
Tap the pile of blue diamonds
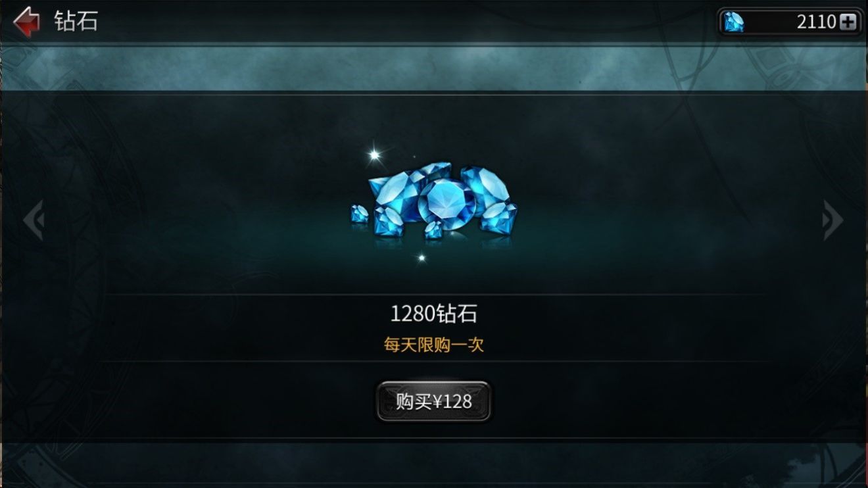tap(434, 200)
